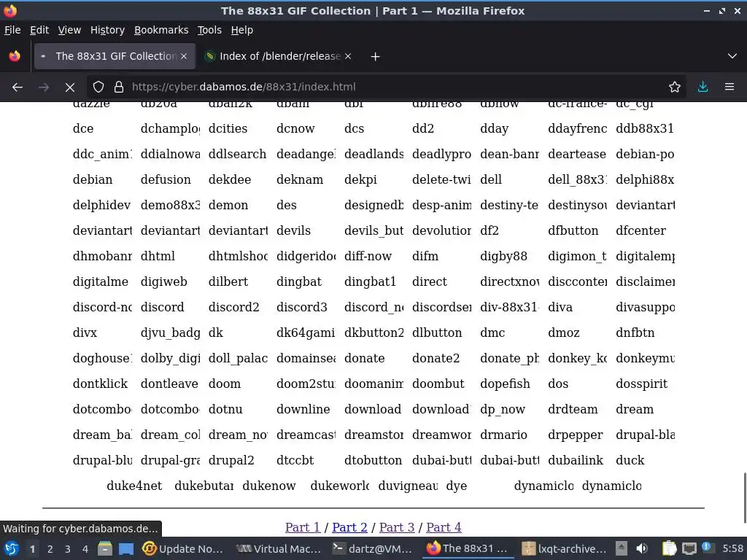Bookmark this page with the star

point(675,87)
